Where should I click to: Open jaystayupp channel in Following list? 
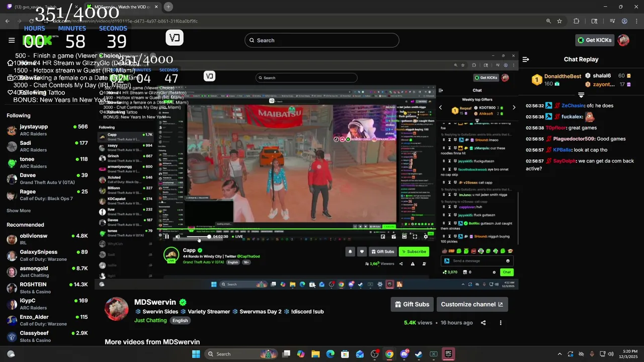click(x=47, y=130)
